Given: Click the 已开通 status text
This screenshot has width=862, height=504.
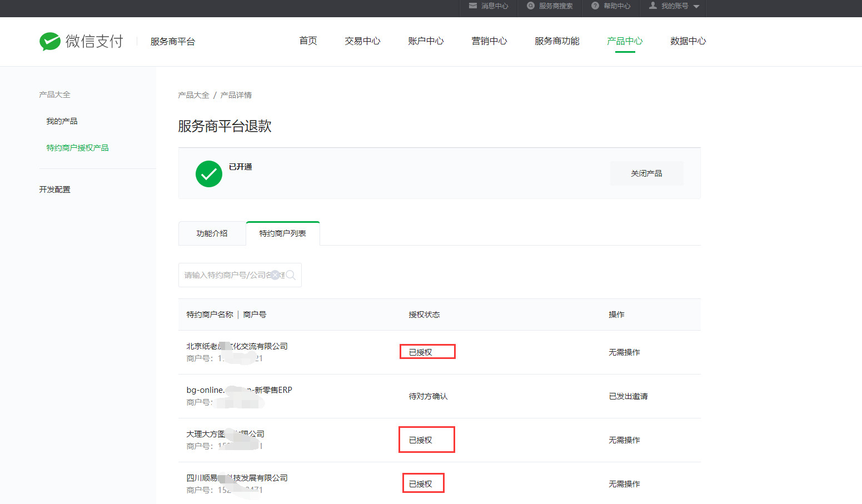Looking at the screenshot, I should (240, 167).
